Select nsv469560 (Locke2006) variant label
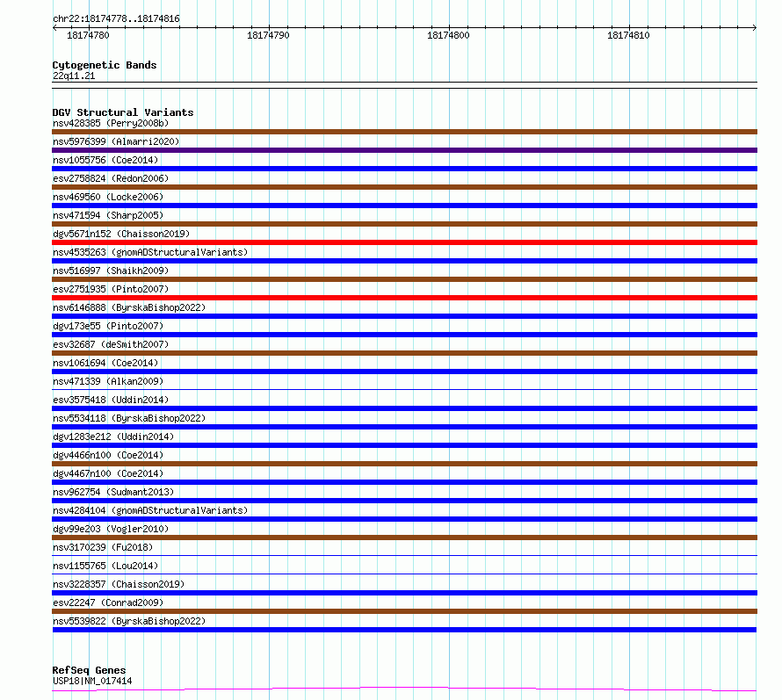782x700 pixels. (108, 197)
